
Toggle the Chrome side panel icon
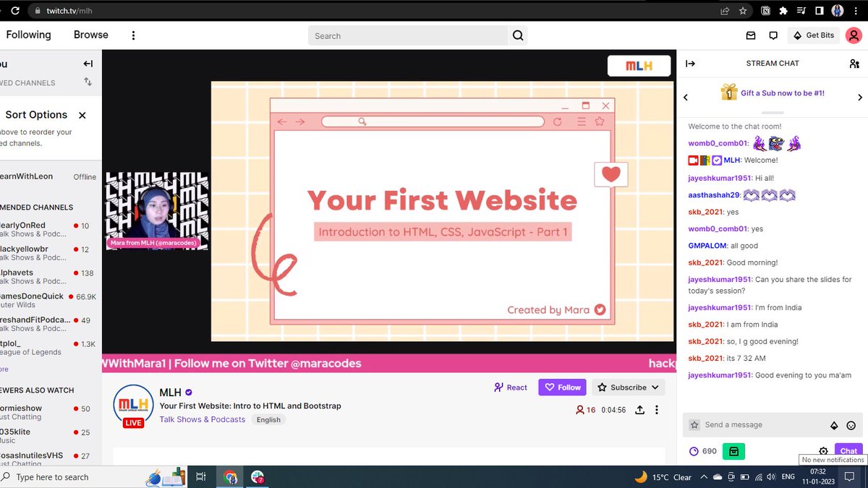tap(820, 11)
